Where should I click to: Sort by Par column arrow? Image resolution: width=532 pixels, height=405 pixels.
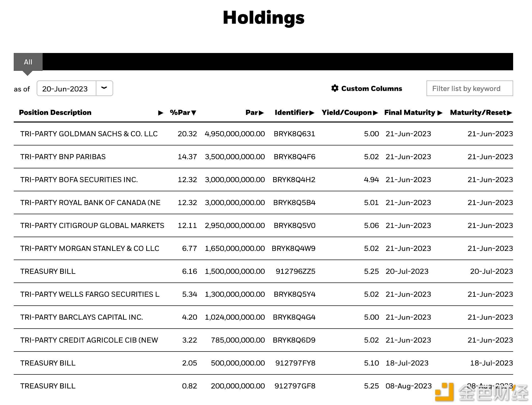click(x=261, y=113)
